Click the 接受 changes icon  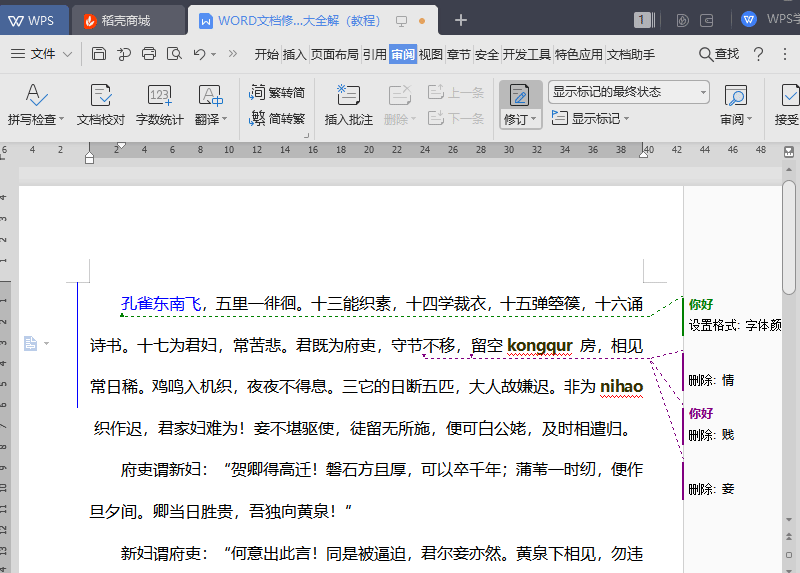788,95
